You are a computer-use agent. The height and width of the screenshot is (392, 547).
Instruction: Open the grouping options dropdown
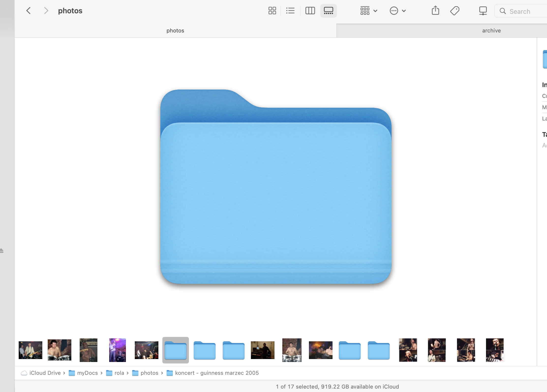365,11
